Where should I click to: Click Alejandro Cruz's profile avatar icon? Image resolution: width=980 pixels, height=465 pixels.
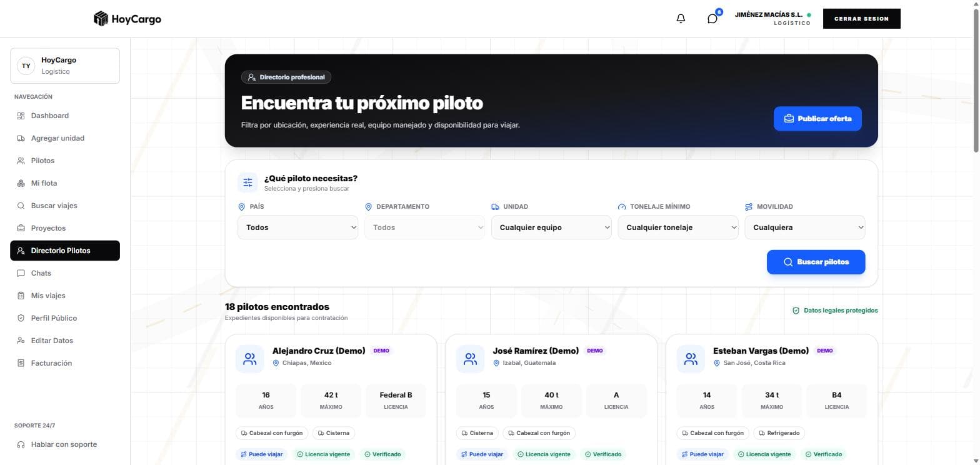click(x=250, y=359)
